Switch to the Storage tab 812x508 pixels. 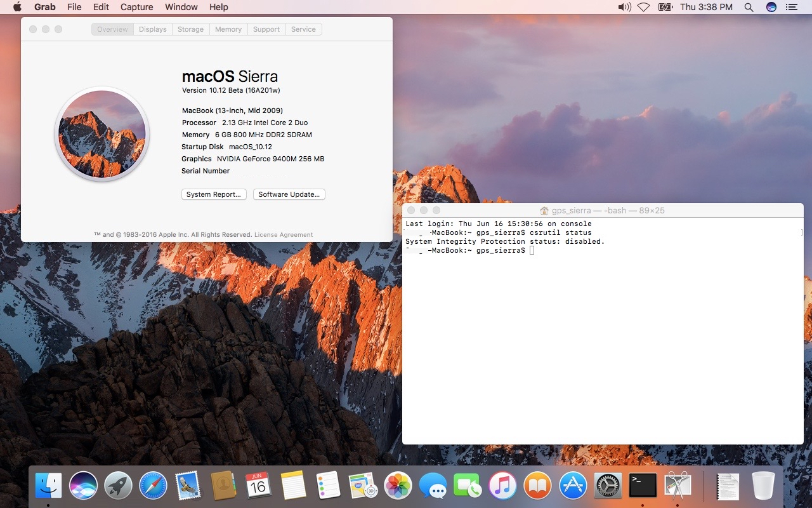point(190,29)
